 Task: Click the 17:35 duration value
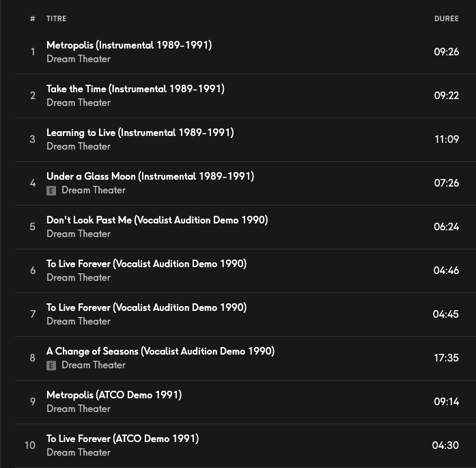[x=446, y=358]
